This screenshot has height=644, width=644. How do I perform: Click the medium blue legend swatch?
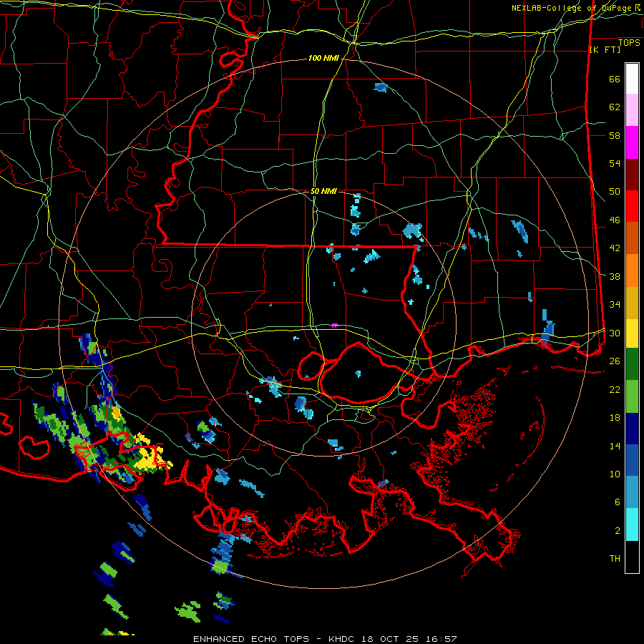coord(632,460)
